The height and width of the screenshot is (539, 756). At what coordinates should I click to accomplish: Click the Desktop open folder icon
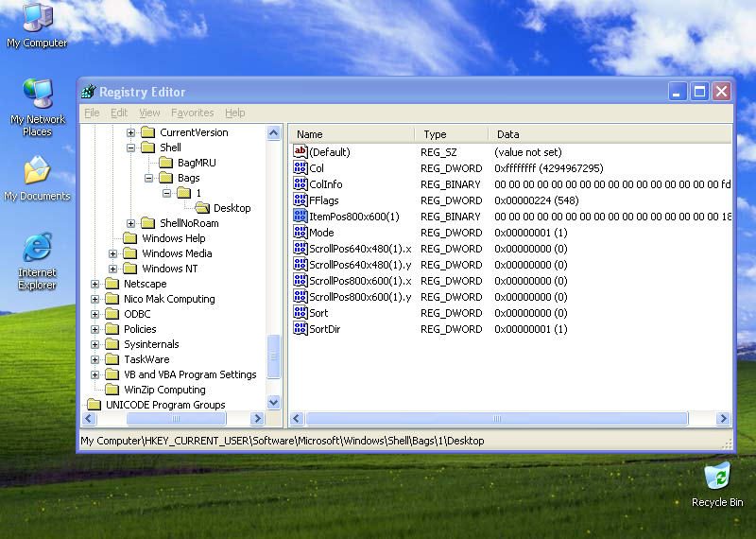202,208
